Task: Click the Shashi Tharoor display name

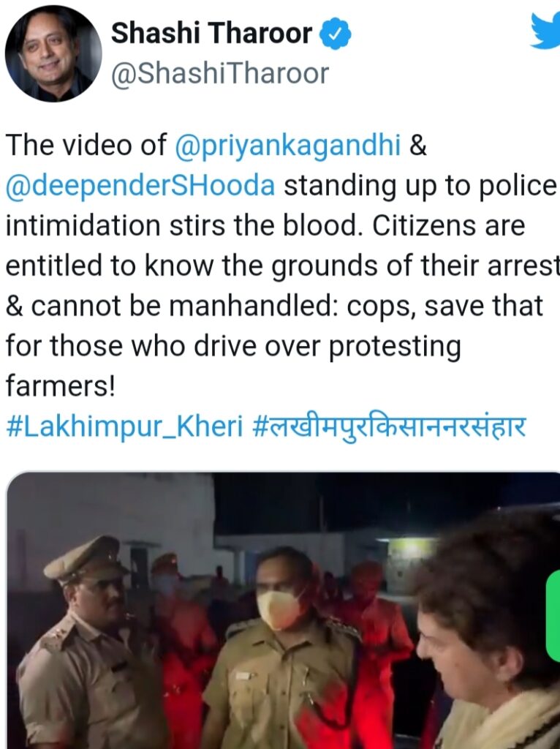Action: click(x=211, y=34)
